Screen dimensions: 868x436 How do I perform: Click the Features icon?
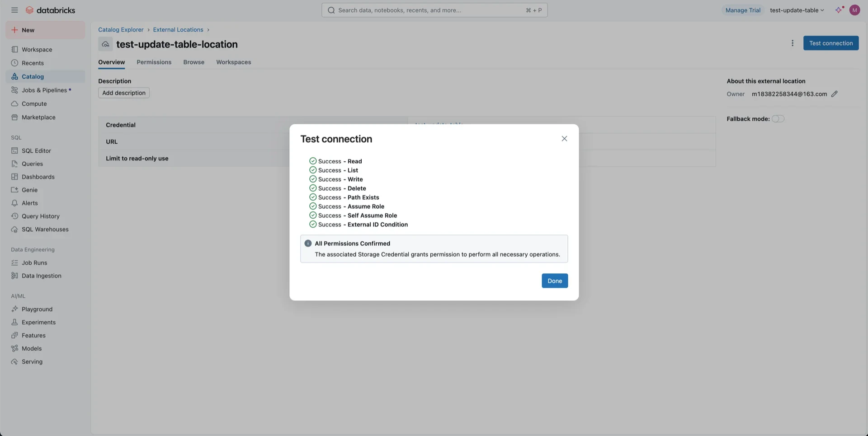(14, 336)
